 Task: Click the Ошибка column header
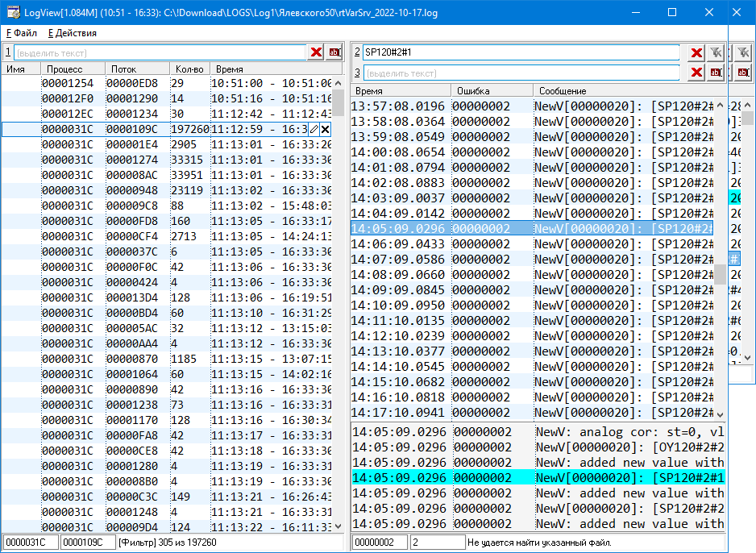[492, 90]
